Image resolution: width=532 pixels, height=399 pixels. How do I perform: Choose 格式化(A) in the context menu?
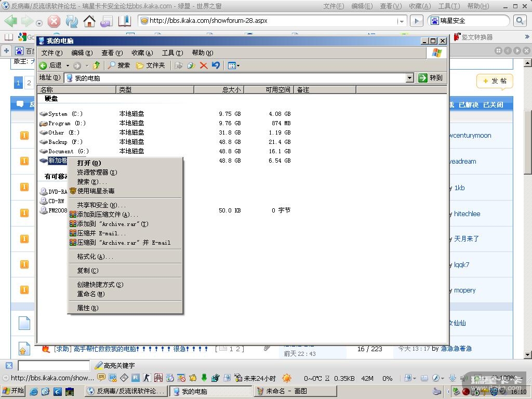125,257
